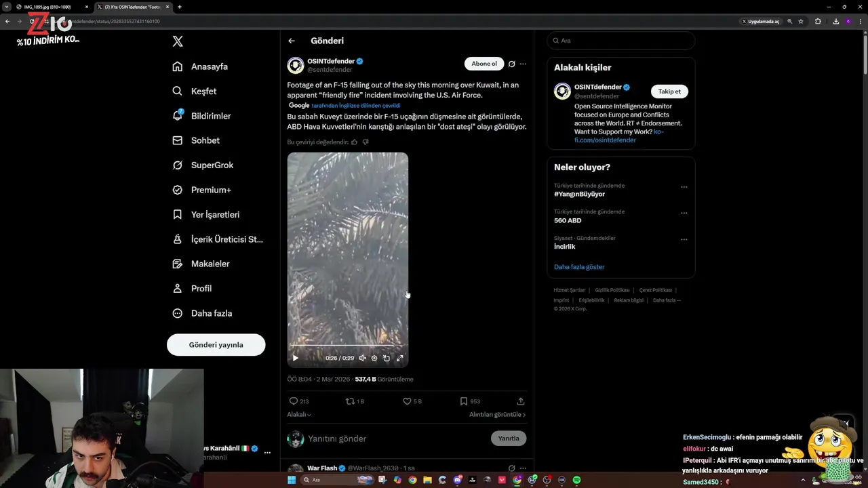This screenshot has width=868, height=488.
Task: Open the Alakalı sort dropdown
Action: 299,414
